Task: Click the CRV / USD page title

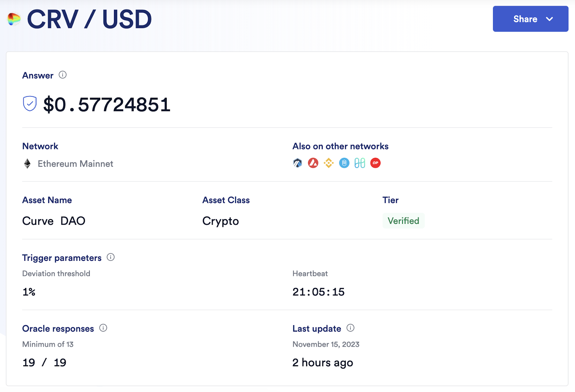Action: pos(89,19)
